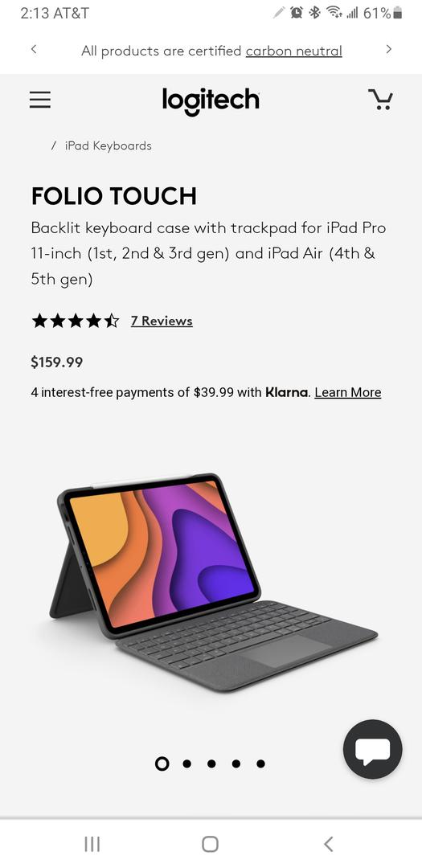Tap Klarna Learn More link
This screenshot has width=422, height=868.
pos(348,392)
